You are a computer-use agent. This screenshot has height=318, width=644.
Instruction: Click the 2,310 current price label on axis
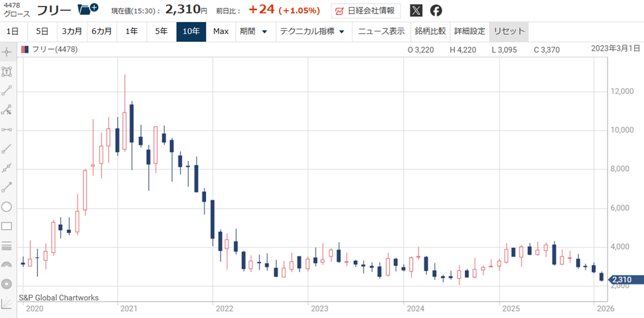click(x=620, y=279)
